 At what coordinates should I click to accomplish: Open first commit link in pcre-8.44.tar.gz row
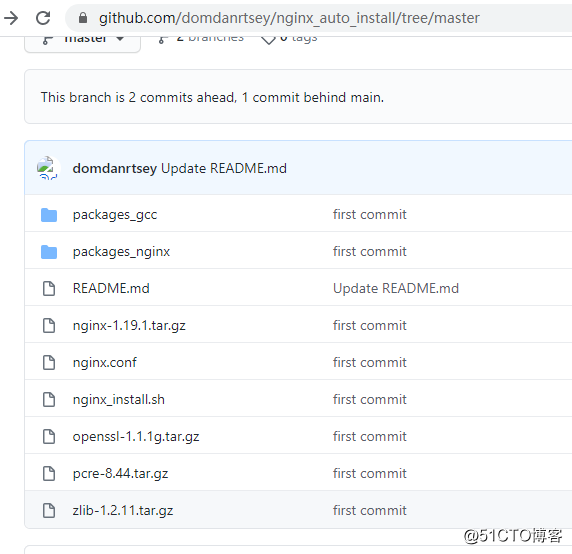(370, 473)
